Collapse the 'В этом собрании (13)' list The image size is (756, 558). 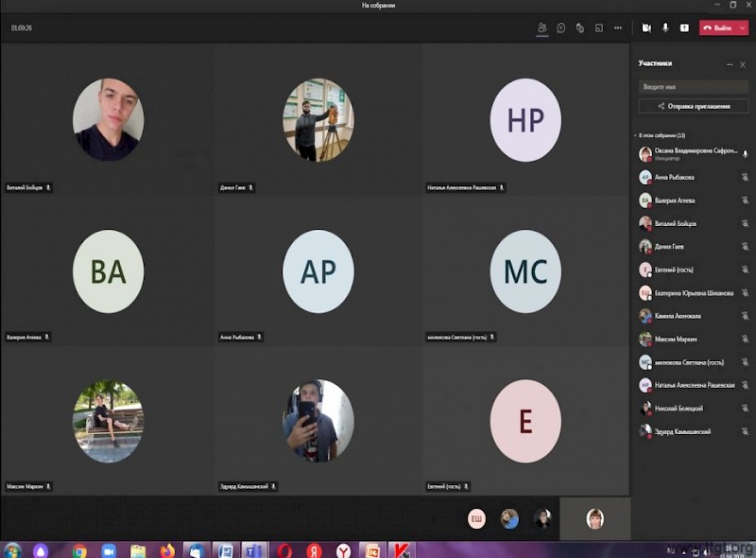click(635, 136)
